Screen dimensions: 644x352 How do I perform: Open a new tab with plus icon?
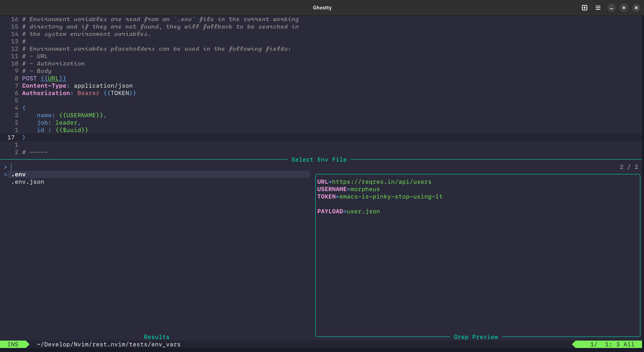coord(585,8)
